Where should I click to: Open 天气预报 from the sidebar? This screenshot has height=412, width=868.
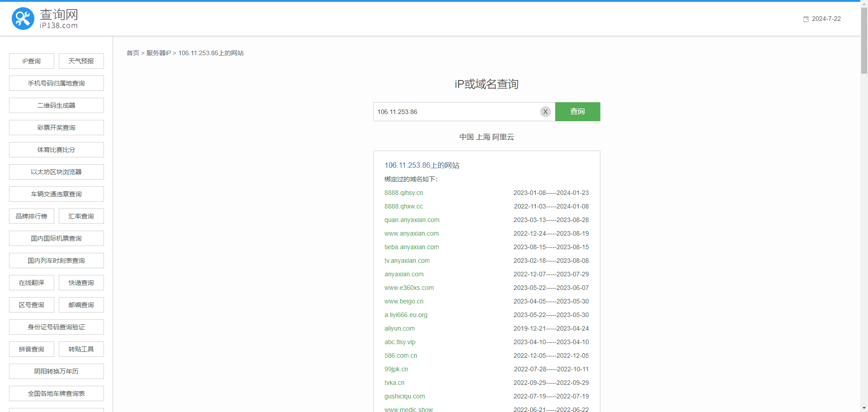pyautogui.click(x=81, y=61)
